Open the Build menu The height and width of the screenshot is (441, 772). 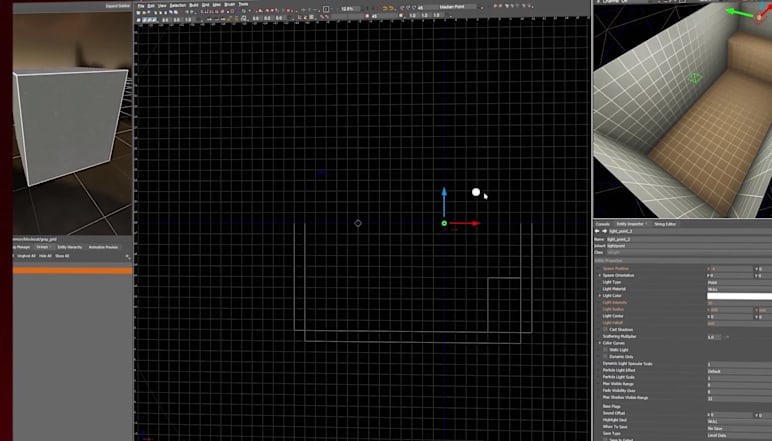point(194,5)
